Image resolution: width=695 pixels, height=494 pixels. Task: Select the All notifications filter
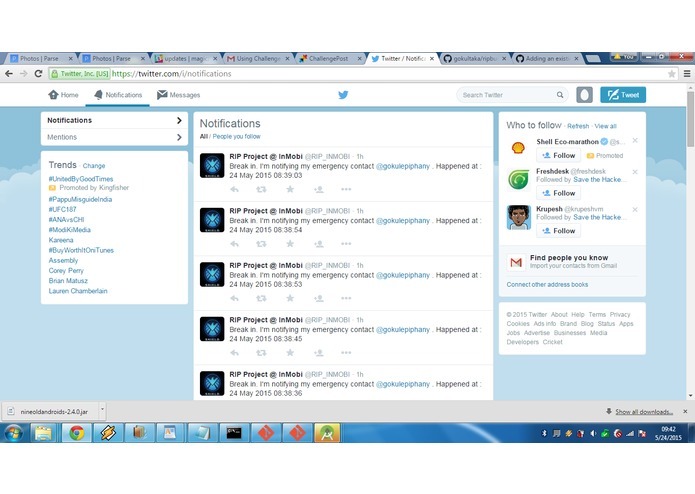point(203,136)
